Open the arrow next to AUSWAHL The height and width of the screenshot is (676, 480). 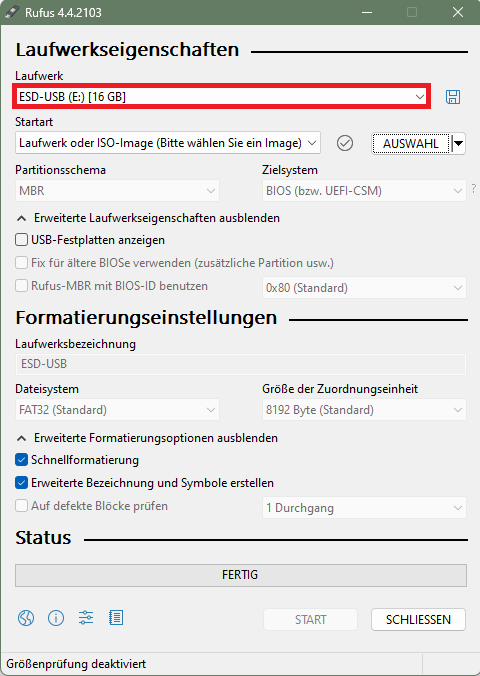pyautogui.click(x=458, y=144)
